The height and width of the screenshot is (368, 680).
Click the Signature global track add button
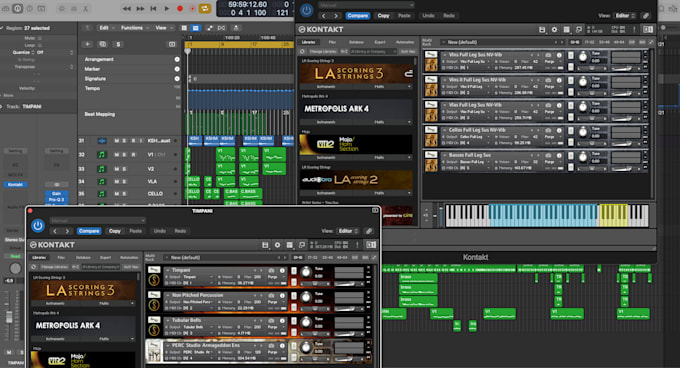coord(177,79)
